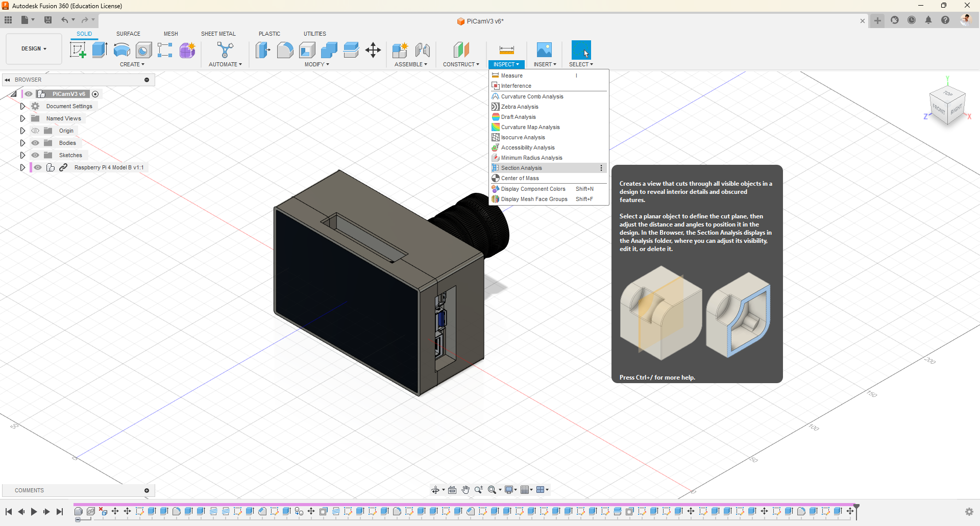Select the Move/Copy arrows tool
Image resolution: width=980 pixels, height=526 pixels.
(373, 50)
